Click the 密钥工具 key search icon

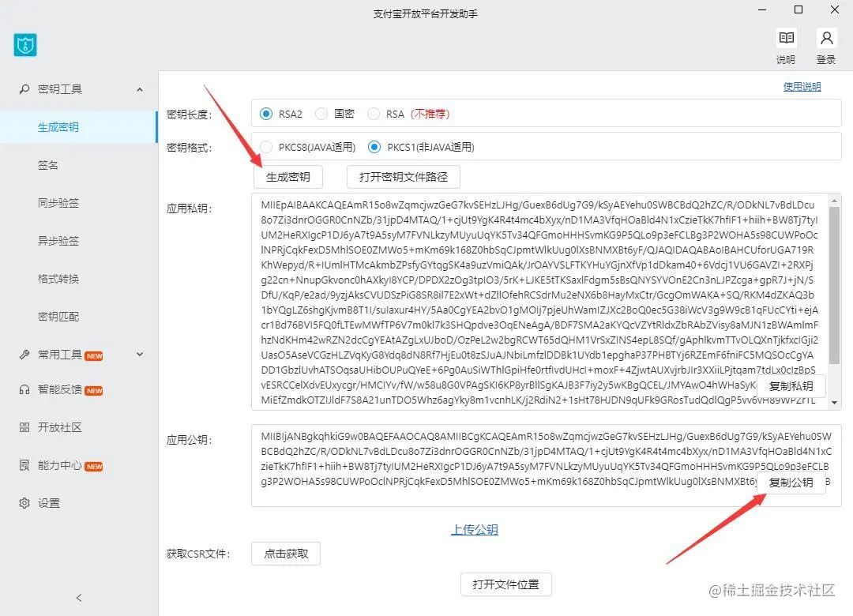(24, 88)
